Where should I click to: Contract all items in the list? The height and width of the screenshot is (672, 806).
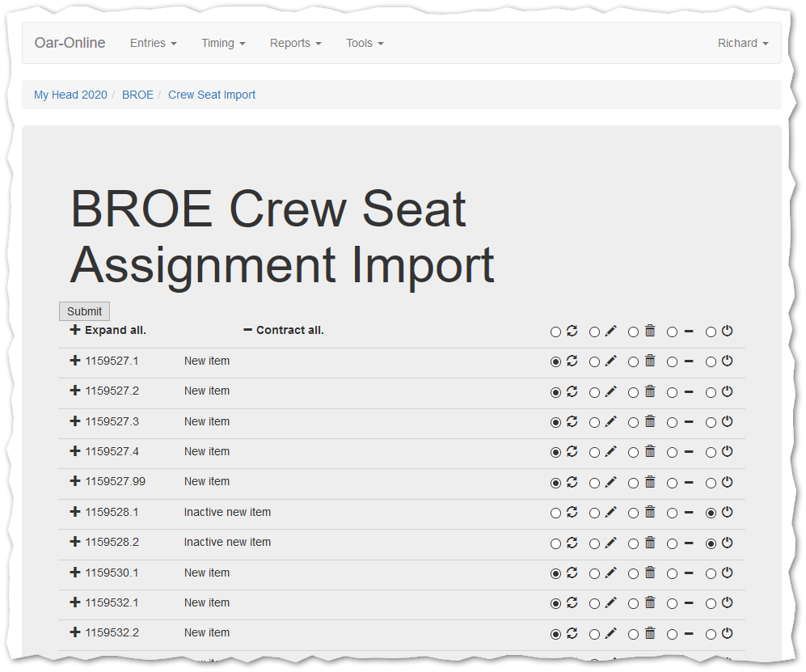(284, 330)
